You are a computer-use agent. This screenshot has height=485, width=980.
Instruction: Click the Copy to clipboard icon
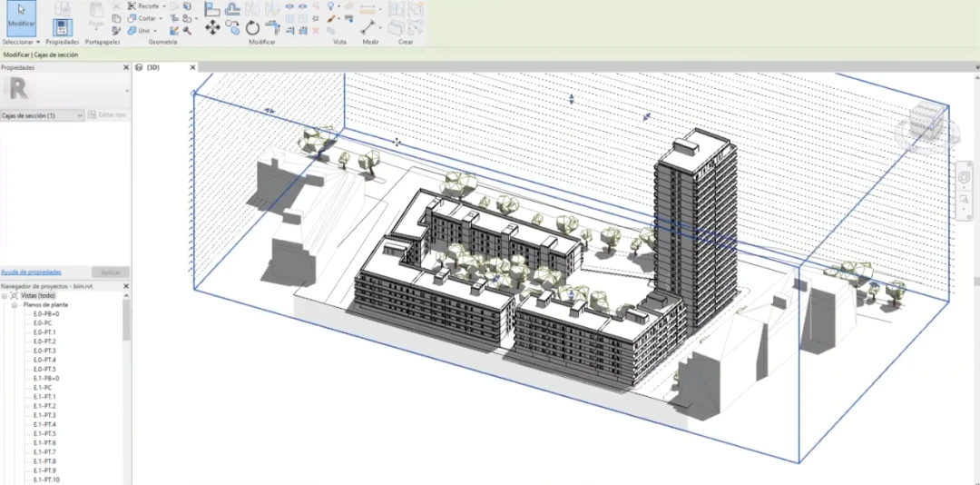tap(116, 18)
